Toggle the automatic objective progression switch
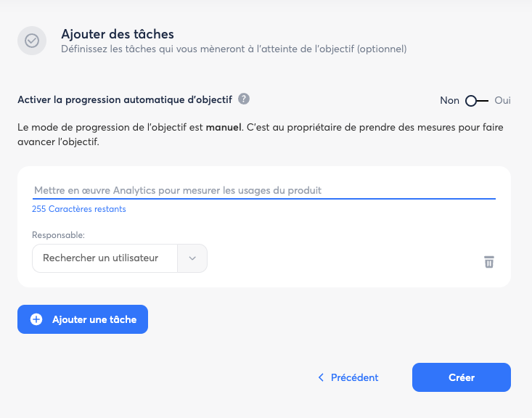Viewport: 532px width, 418px height. 476,101
